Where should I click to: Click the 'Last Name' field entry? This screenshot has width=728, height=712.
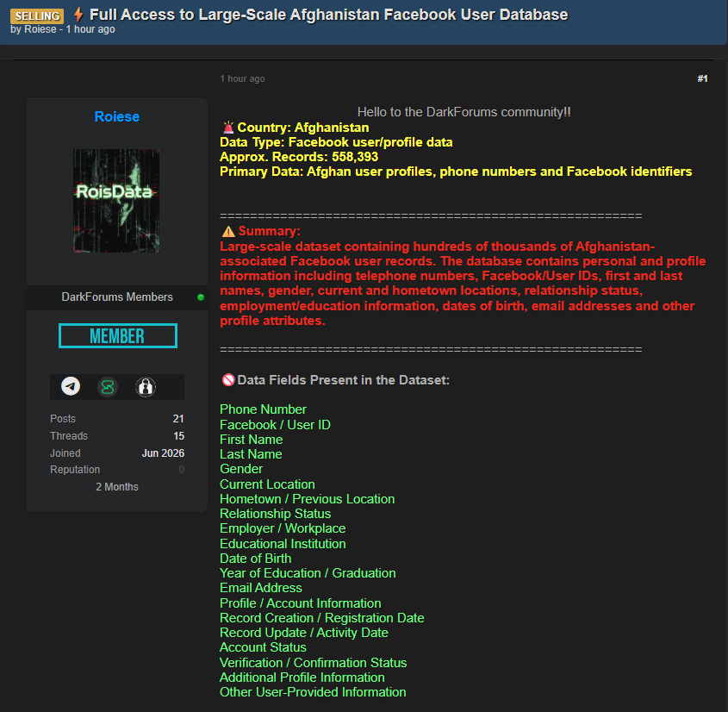click(x=251, y=454)
